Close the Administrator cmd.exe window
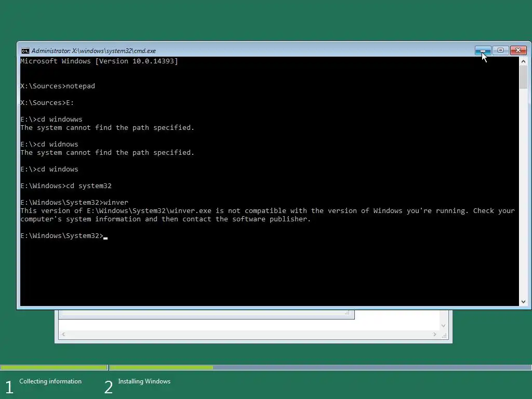Screen dimensions: 532x399 (518, 50)
